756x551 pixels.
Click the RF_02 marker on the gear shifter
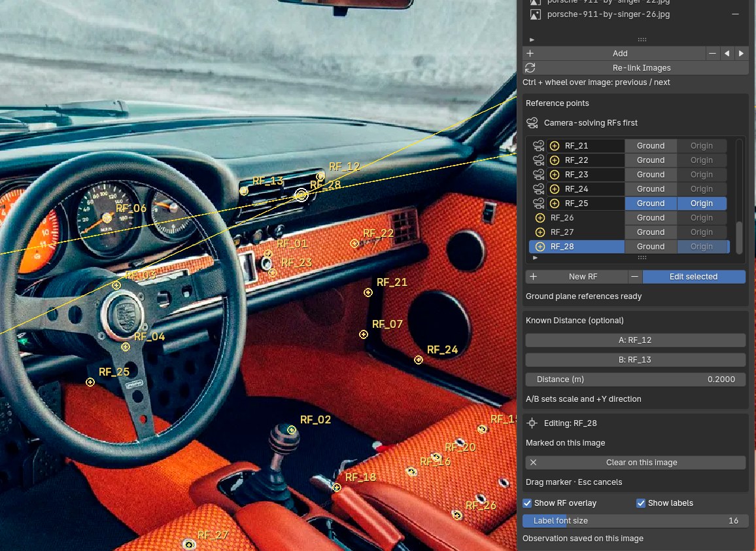pyautogui.click(x=291, y=430)
